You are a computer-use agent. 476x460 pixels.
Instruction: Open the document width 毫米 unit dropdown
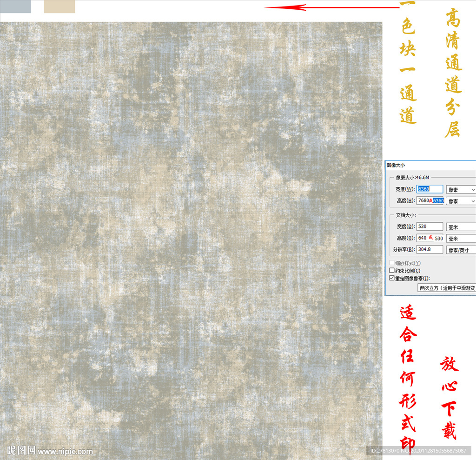point(461,227)
